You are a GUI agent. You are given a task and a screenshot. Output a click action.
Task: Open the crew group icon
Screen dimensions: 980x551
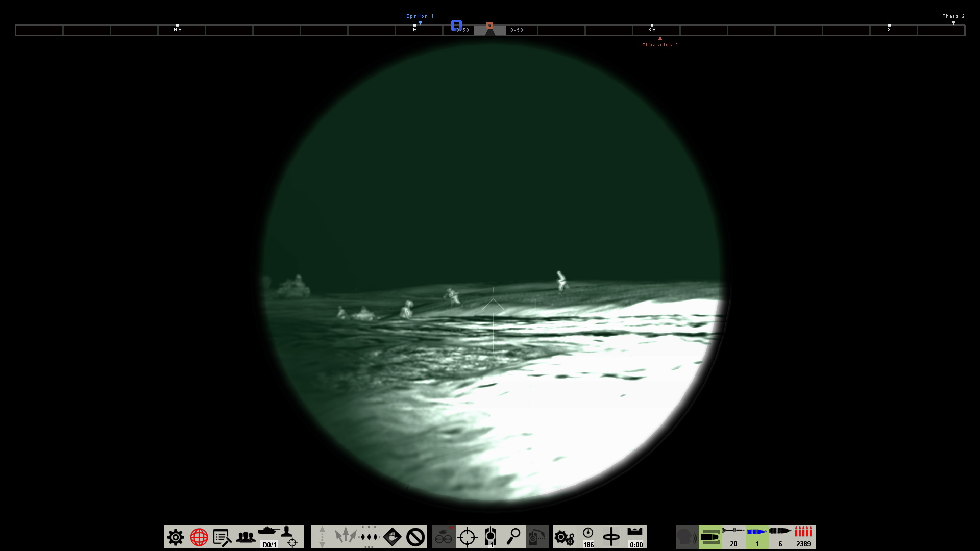(x=246, y=537)
